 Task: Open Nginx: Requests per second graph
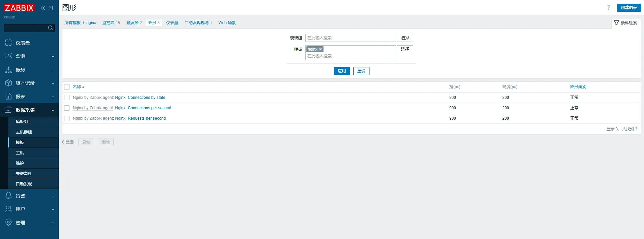[x=141, y=118]
